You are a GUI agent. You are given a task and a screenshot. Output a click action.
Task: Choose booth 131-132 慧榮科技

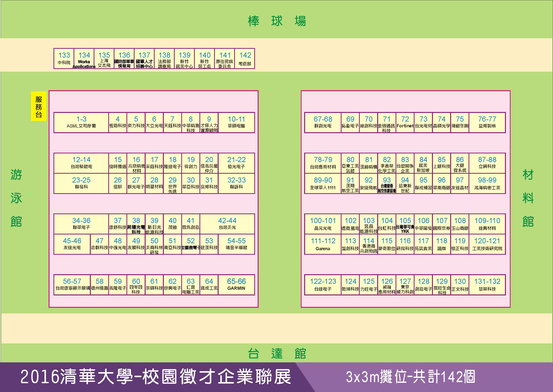pyautogui.click(x=487, y=285)
